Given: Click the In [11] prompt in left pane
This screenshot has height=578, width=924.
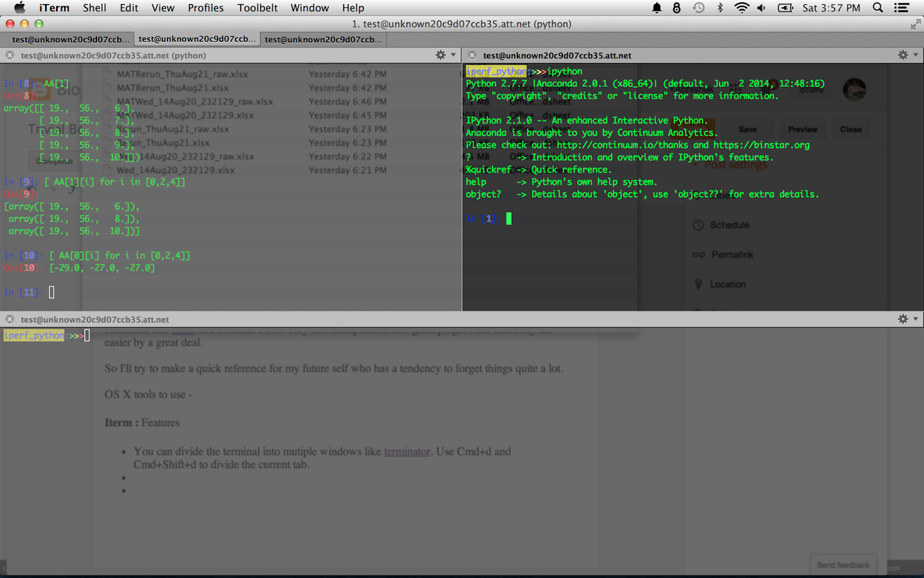Looking at the screenshot, I should [23, 292].
